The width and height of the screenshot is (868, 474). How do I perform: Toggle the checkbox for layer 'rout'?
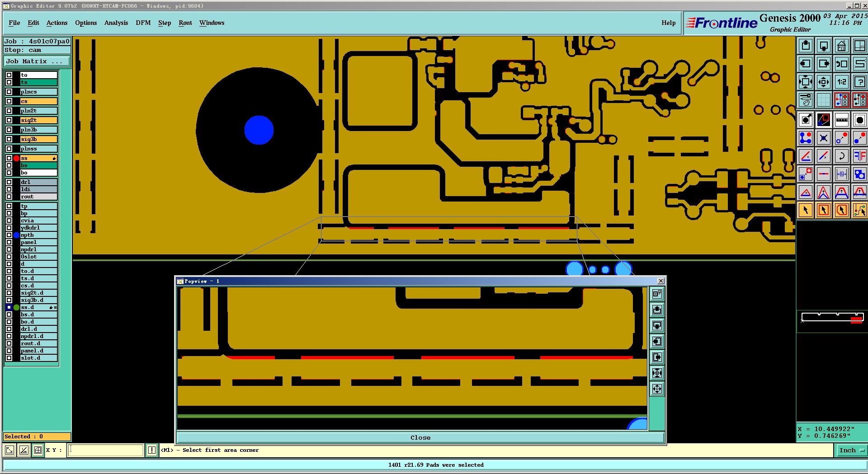click(x=9, y=197)
